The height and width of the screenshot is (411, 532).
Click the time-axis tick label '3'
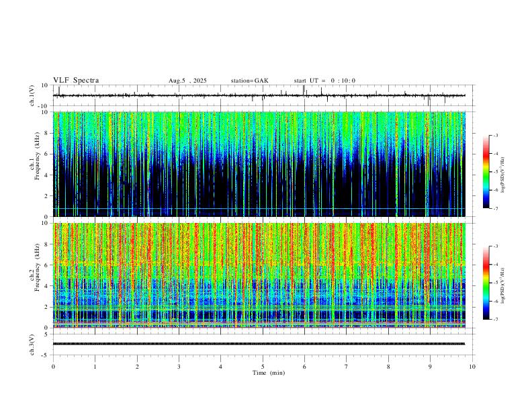[179, 367]
